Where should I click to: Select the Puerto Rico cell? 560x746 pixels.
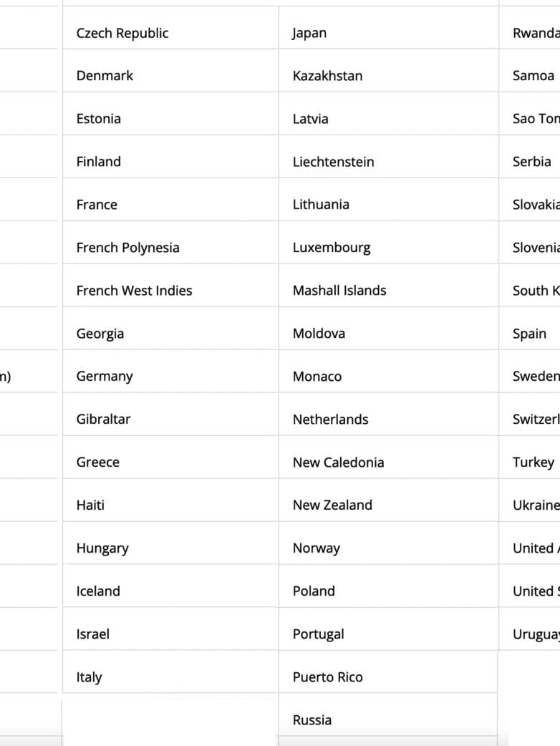[x=327, y=677]
